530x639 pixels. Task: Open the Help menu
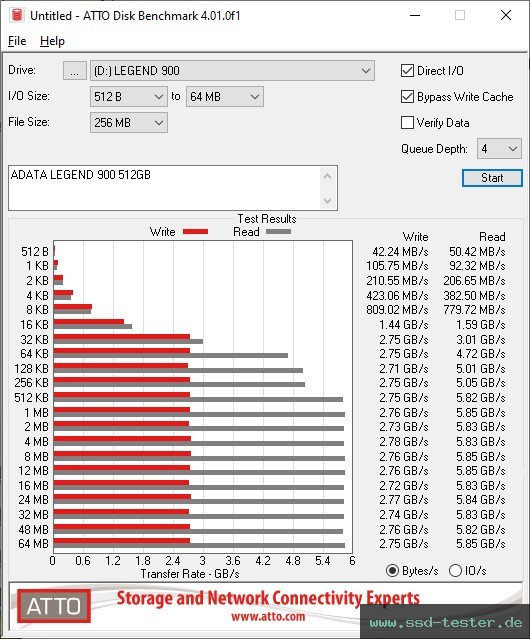[52, 41]
